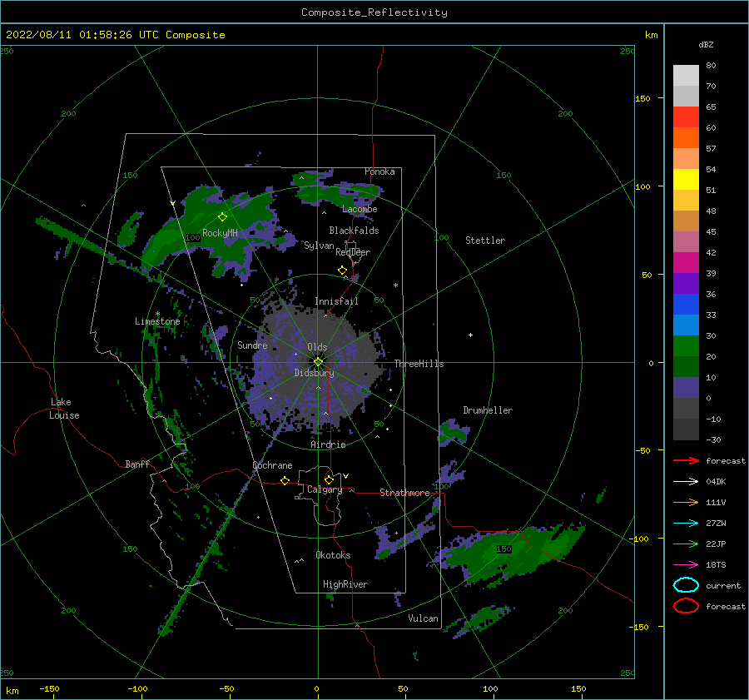Click the Stettler town label

click(485, 241)
